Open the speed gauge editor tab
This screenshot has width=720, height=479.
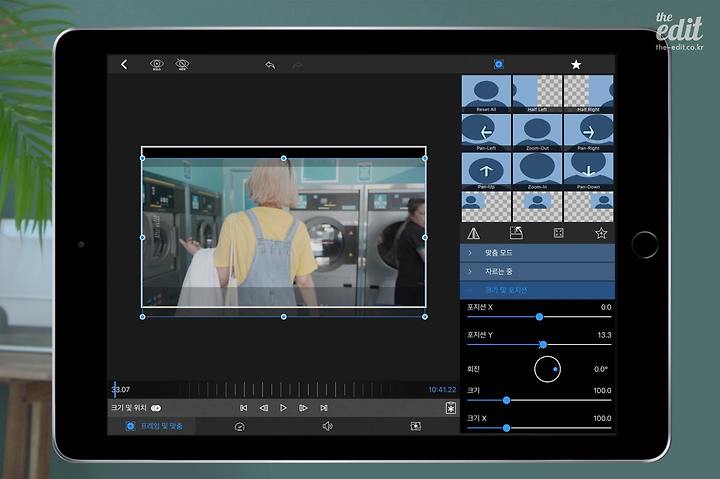coord(239,427)
